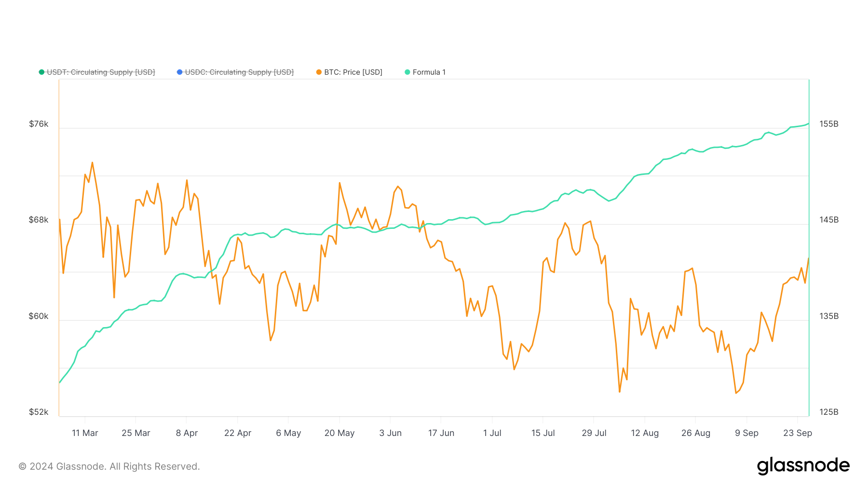Click the 145B right axis label

point(829,220)
